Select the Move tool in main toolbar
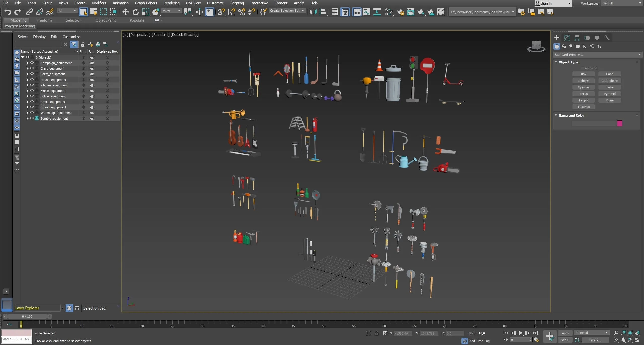Viewport: 644px width, 345px height. [125, 12]
